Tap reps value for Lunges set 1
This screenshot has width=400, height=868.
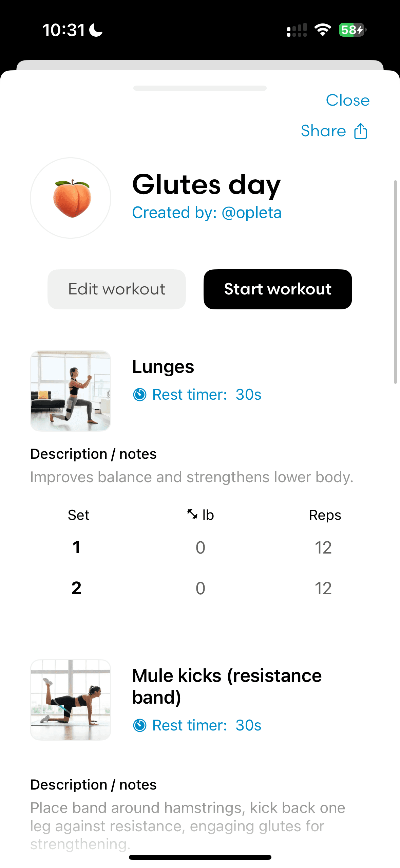323,547
